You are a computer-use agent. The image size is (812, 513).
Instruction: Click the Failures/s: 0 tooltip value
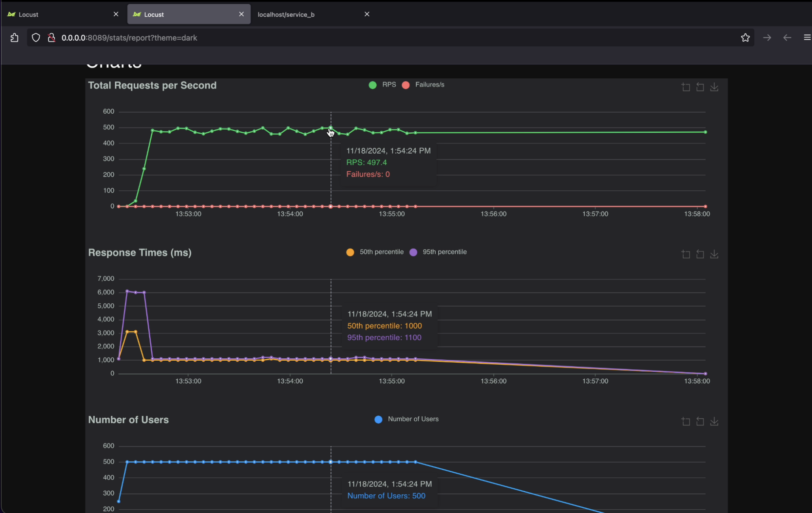click(368, 174)
